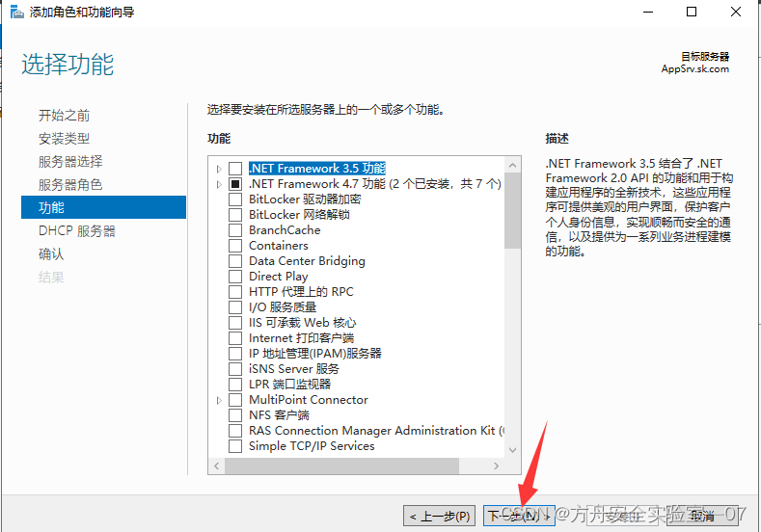Tick Internet 打印客户端 checkbox

click(x=235, y=338)
